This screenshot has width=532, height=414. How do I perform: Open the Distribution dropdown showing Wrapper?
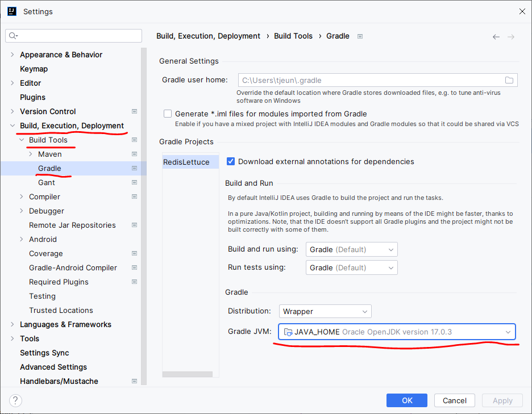coord(325,311)
